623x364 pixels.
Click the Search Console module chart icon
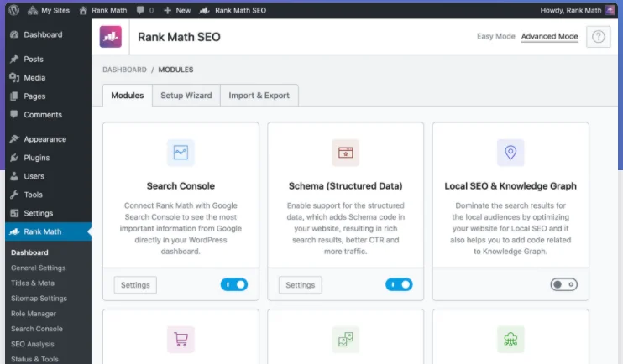click(181, 153)
